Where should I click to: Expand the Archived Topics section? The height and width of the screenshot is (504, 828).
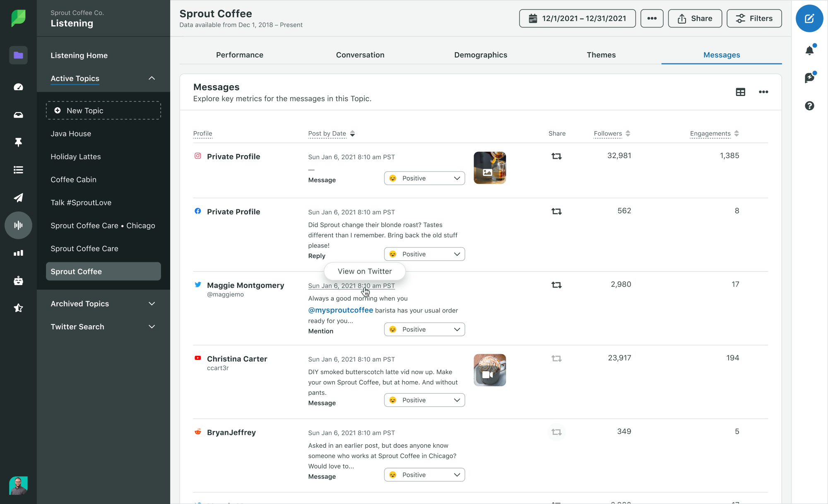click(152, 304)
